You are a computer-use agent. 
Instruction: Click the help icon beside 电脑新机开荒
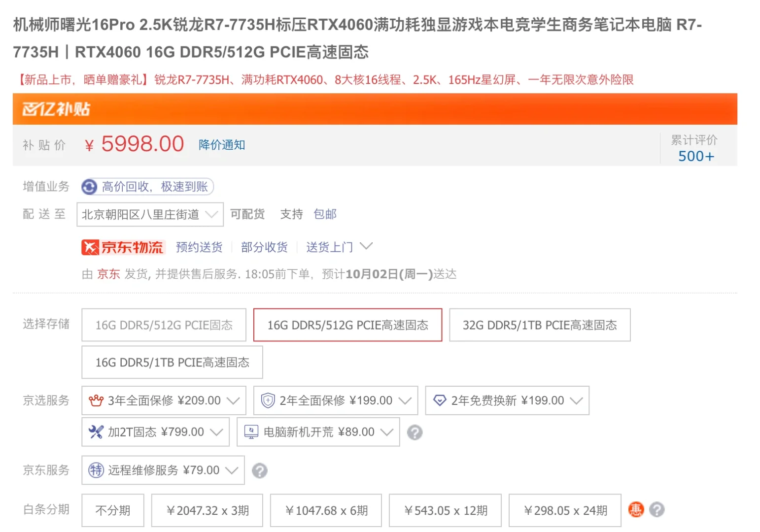pyautogui.click(x=415, y=432)
